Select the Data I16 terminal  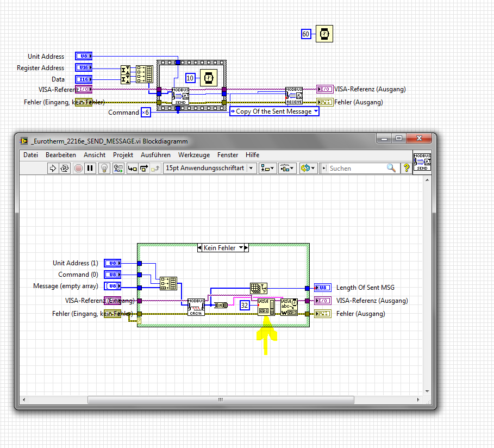[x=84, y=79]
